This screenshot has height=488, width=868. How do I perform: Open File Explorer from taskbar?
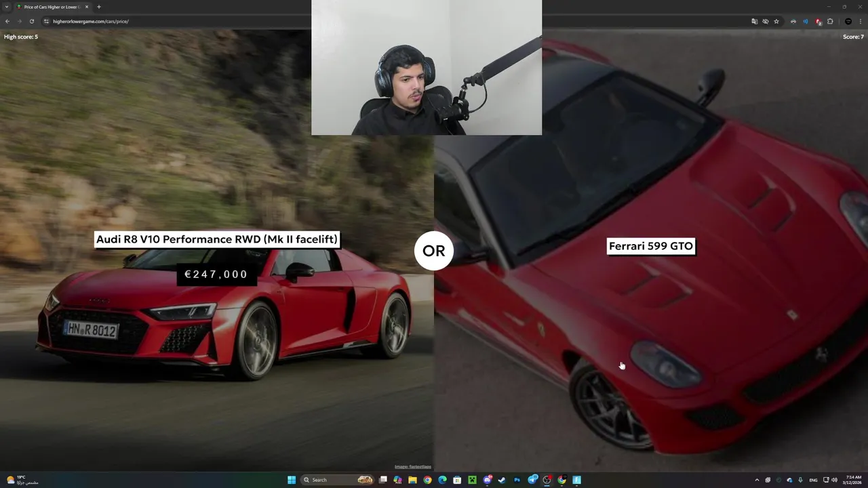click(412, 480)
